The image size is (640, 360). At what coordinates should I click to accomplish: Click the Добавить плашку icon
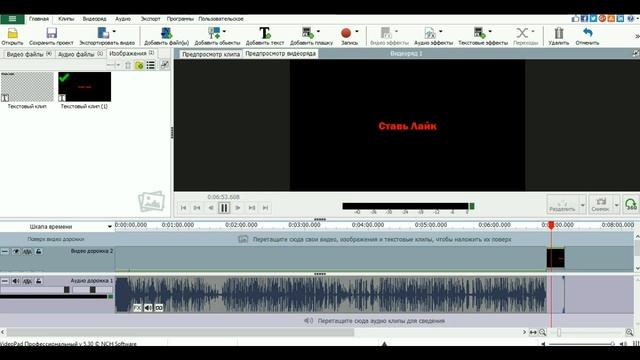[307, 33]
